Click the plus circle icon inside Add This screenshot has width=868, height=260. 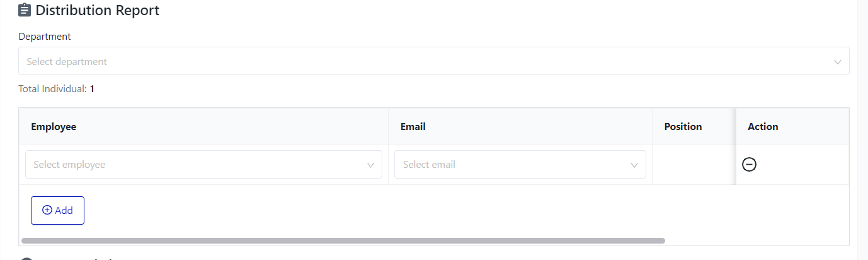[x=47, y=211]
